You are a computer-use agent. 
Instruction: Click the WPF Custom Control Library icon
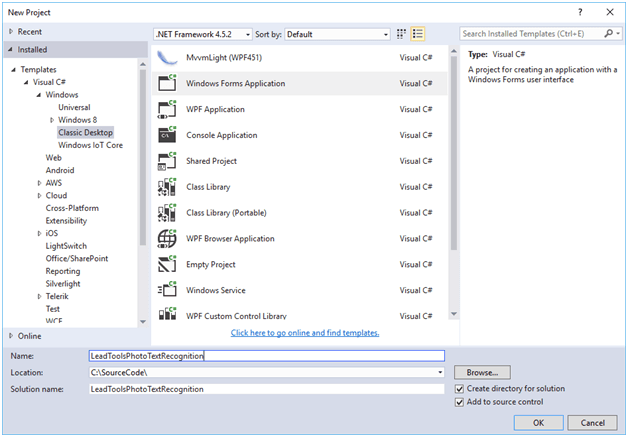[167, 313]
